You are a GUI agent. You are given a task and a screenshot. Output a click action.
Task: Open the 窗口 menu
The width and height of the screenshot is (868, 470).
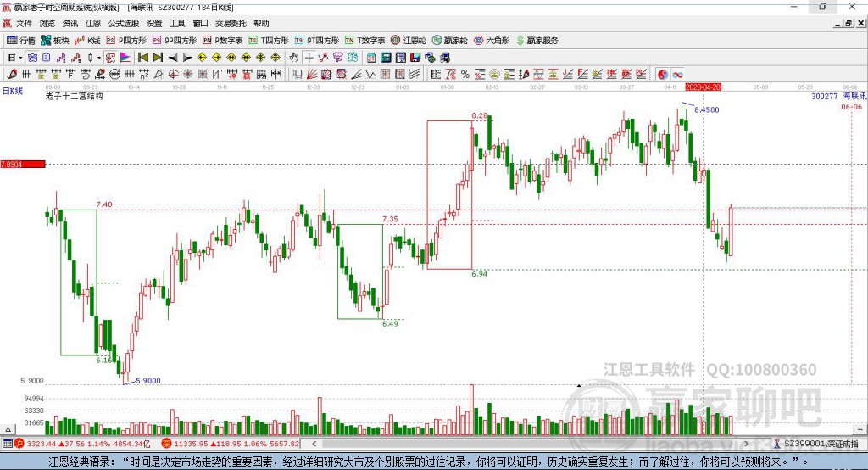(200, 23)
